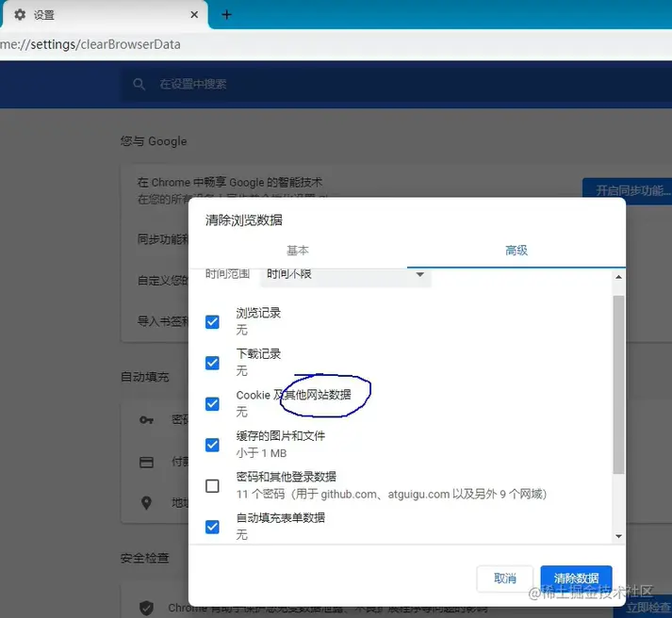
Task: Click the shield icon in 安全检查
Action: click(x=147, y=608)
